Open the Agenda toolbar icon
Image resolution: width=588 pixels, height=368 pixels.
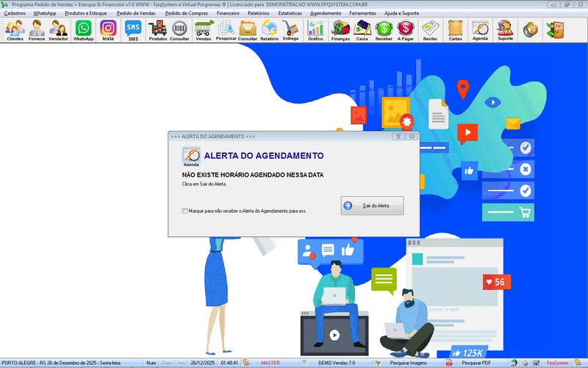[480, 30]
